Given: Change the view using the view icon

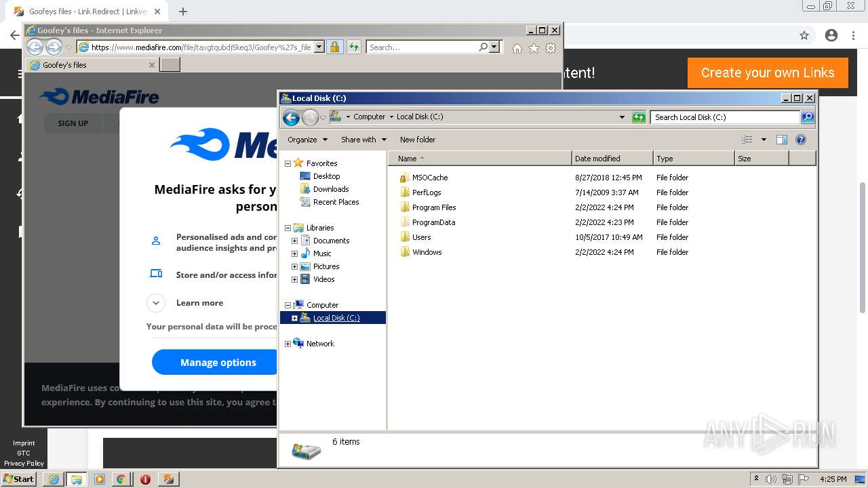Looking at the screenshot, I should pos(747,140).
